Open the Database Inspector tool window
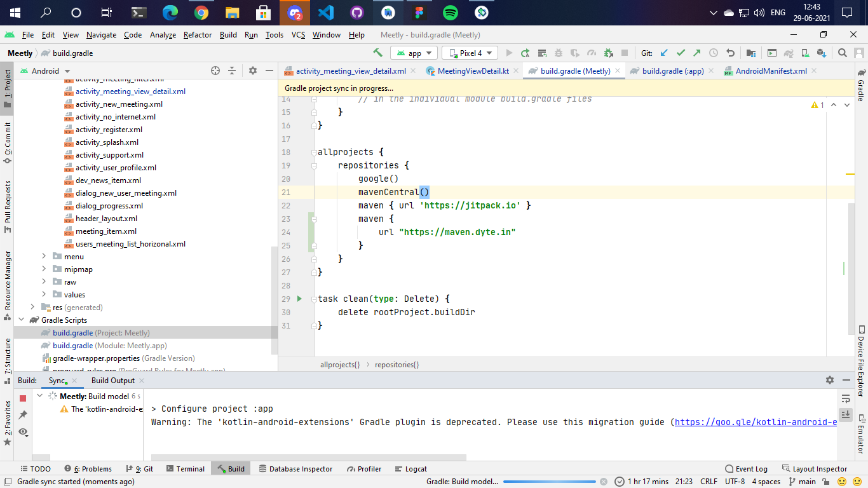Viewport: 868px width, 488px height. click(295, 469)
